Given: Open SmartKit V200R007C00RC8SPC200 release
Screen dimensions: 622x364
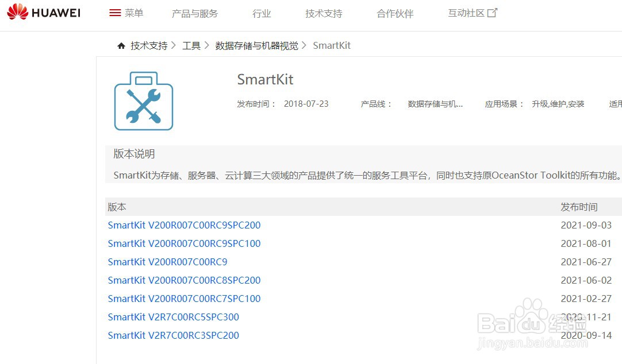Looking at the screenshot, I should click(184, 280).
